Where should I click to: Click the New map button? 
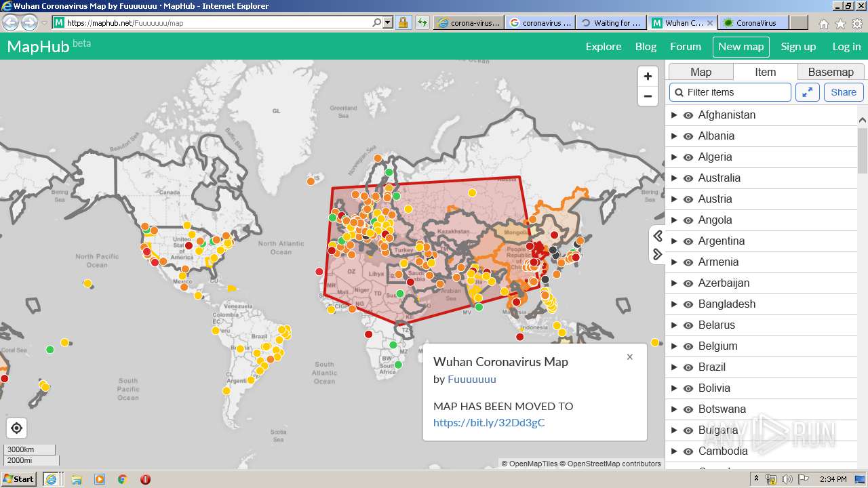[741, 47]
